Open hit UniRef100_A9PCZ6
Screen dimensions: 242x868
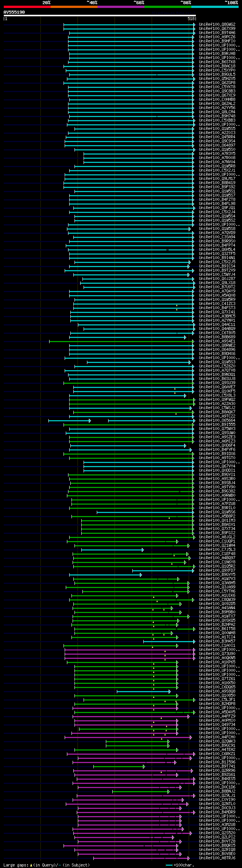[217, 37]
